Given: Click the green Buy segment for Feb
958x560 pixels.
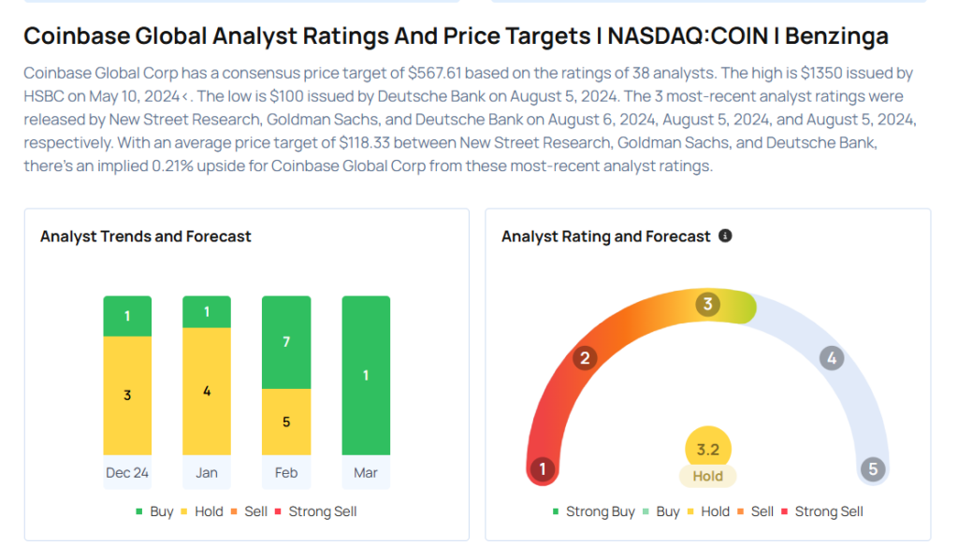Looking at the screenshot, I should [286, 342].
